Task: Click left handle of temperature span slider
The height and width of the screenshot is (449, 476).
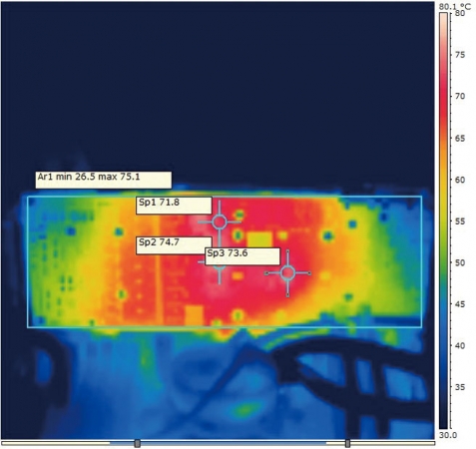Action: coord(137,443)
